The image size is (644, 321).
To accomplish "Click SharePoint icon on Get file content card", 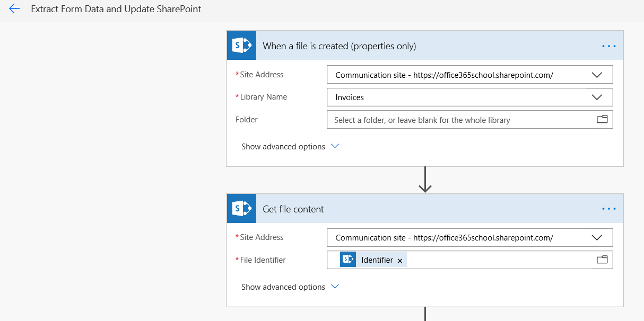I will (241, 209).
